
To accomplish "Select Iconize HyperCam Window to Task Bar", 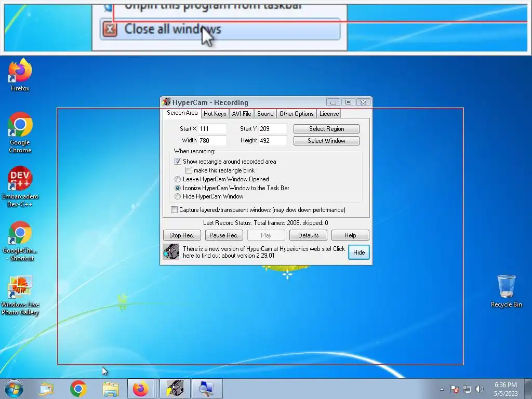I will (178, 188).
